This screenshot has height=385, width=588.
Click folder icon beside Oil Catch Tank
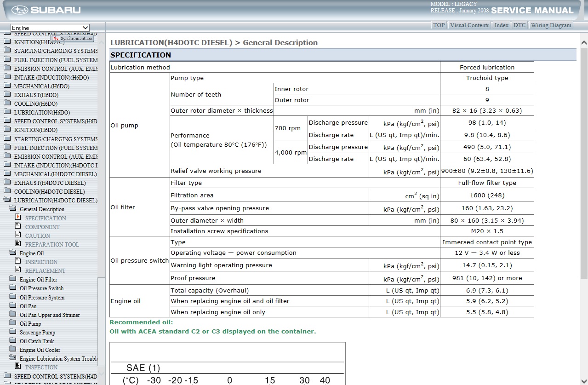12,340
